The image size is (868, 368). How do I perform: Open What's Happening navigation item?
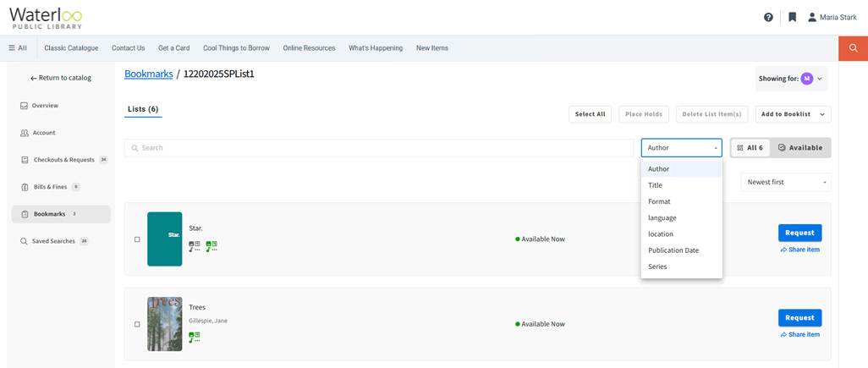376,48
